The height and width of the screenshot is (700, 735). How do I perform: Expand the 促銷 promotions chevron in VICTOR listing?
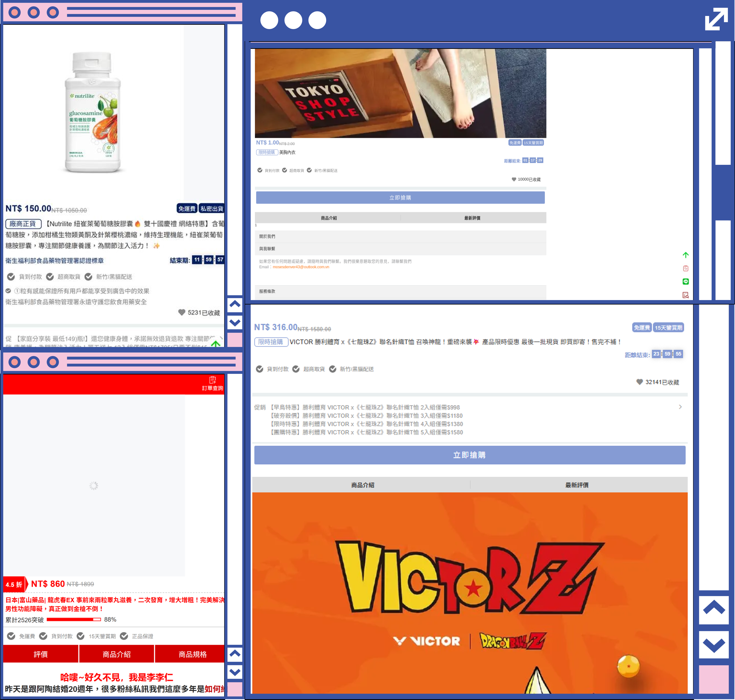pos(680,407)
